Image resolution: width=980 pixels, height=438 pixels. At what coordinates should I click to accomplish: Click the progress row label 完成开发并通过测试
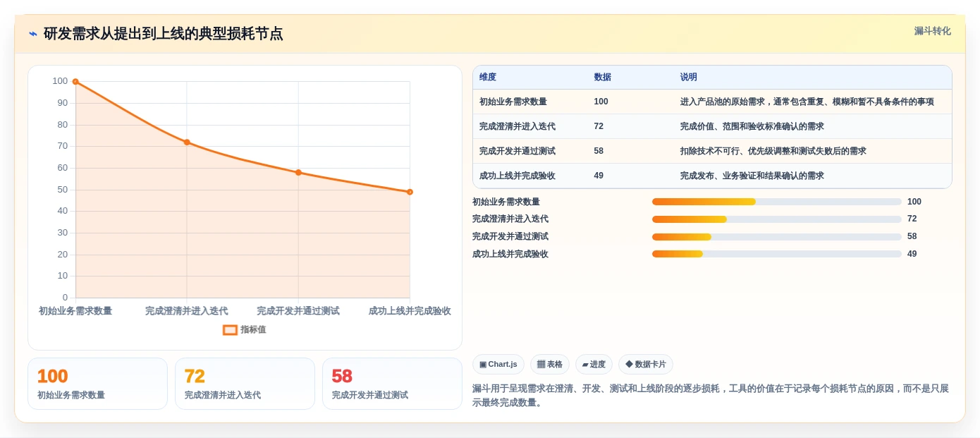pos(510,237)
